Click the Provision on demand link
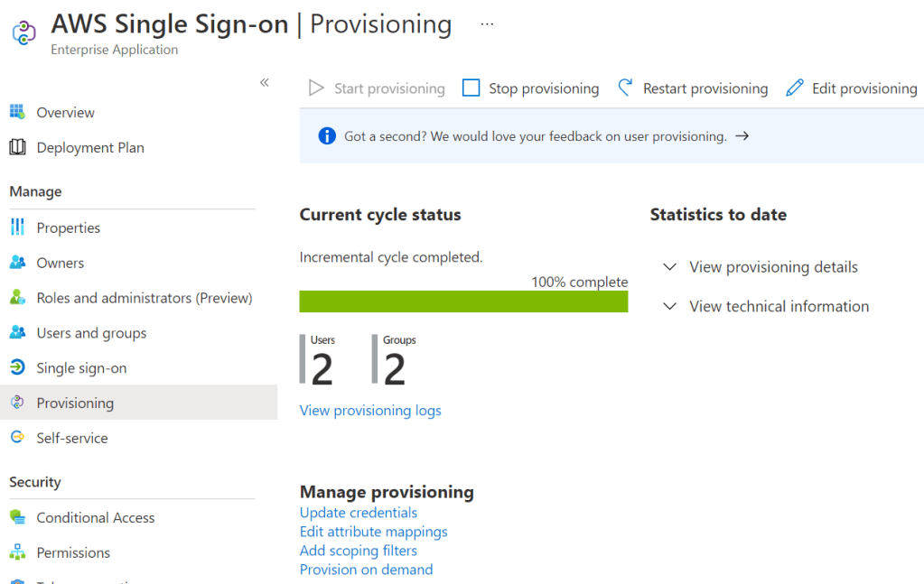Viewport: 924px width, 584px height. pyautogui.click(x=366, y=570)
